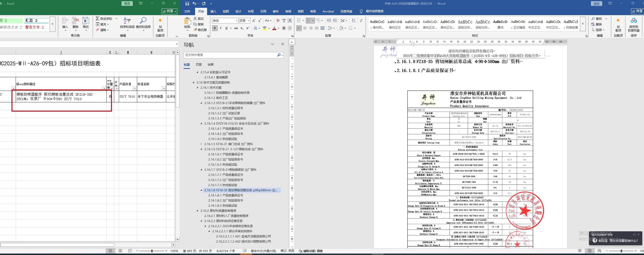Click the Word 共享 share button

coord(637,11)
